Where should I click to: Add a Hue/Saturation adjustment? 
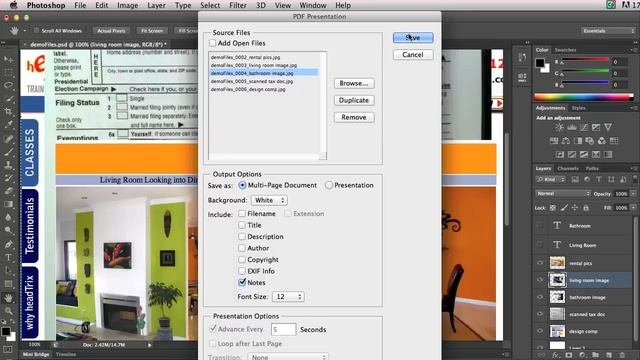click(x=553, y=141)
